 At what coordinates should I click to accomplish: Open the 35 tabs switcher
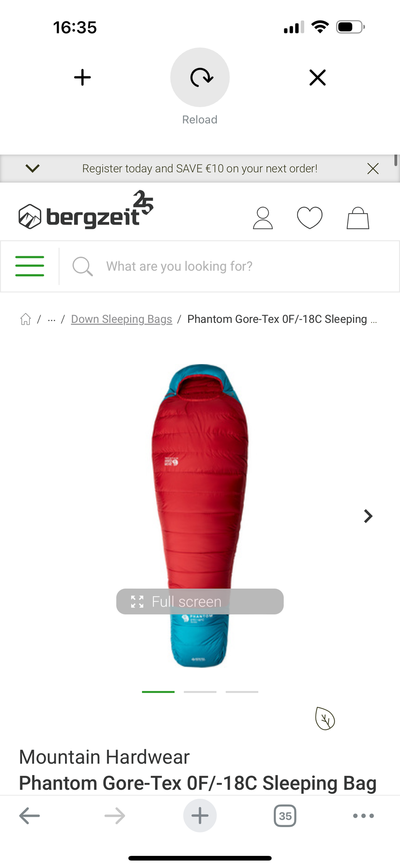click(285, 815)
